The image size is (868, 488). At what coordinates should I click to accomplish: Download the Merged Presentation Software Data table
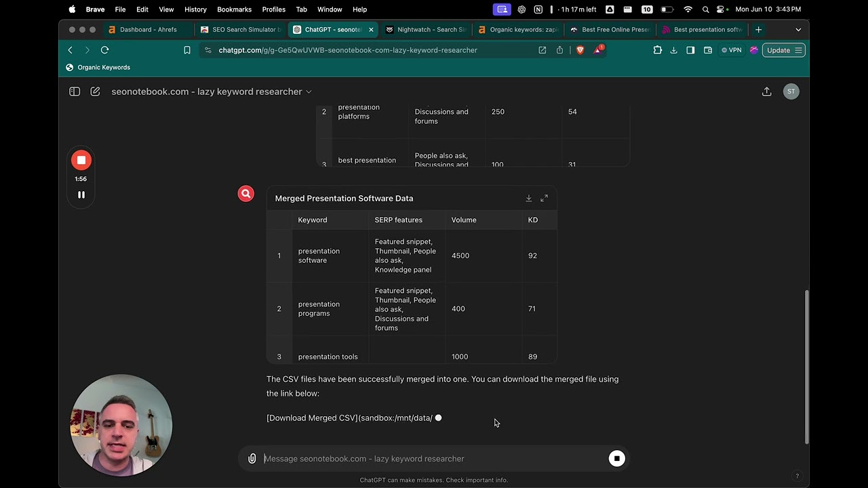point(529,198)
